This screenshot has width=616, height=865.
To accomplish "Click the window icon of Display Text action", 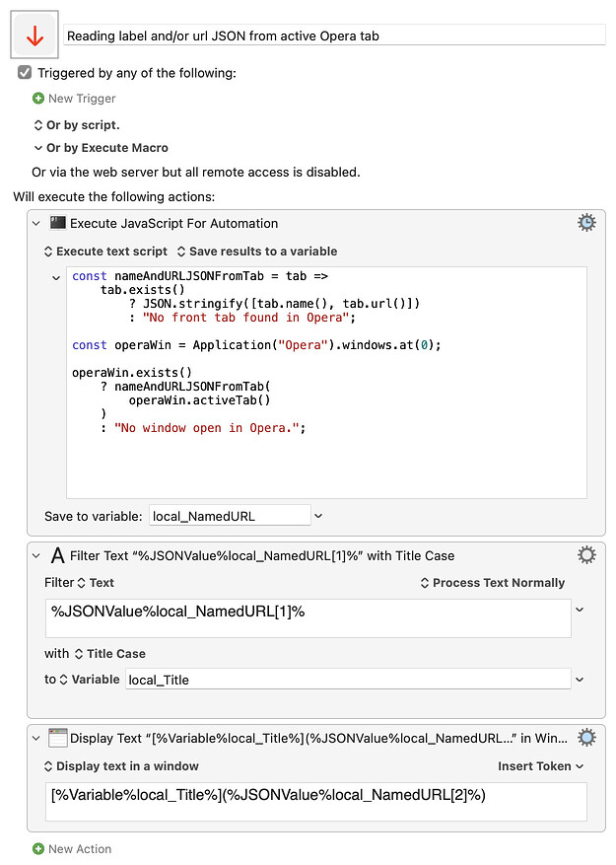I will pos(57,738).
